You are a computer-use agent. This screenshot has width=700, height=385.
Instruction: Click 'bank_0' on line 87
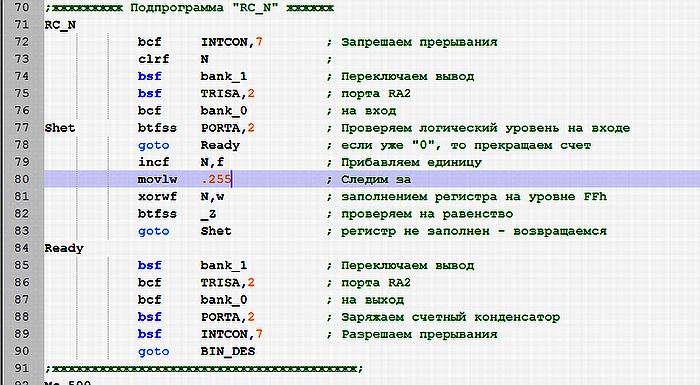pyautogui.click(x=224, y=300)
